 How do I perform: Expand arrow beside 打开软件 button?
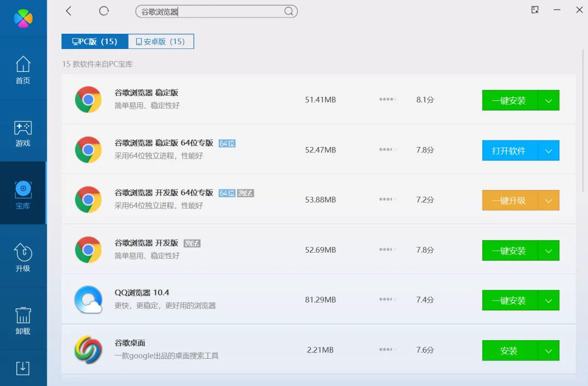[x=549, y=150]
